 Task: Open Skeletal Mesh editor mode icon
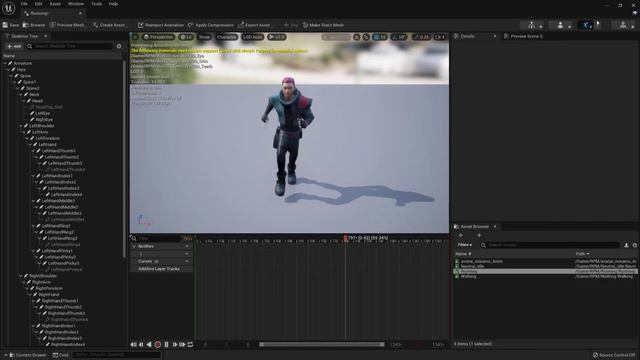click(560, 25)
